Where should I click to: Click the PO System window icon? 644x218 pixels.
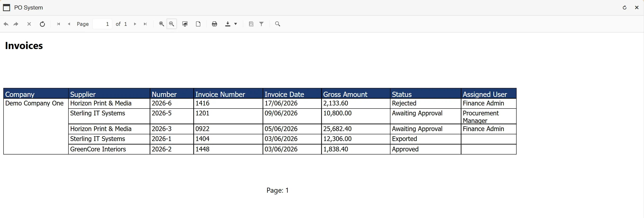click(6, 8)
